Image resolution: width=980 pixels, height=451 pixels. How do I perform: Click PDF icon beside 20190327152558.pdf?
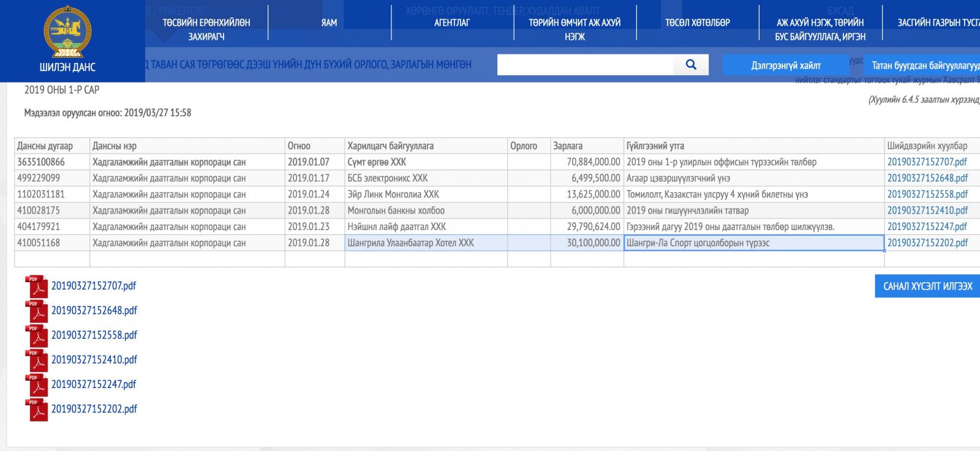click(37, 335)
